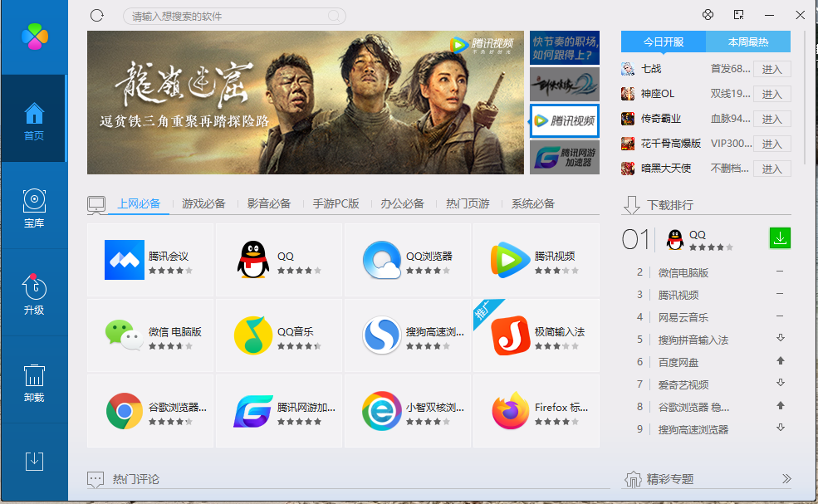This screenshot has height=504, width=818.
Task: Click green download button for QQ ranking
Action: pos(780,238)
